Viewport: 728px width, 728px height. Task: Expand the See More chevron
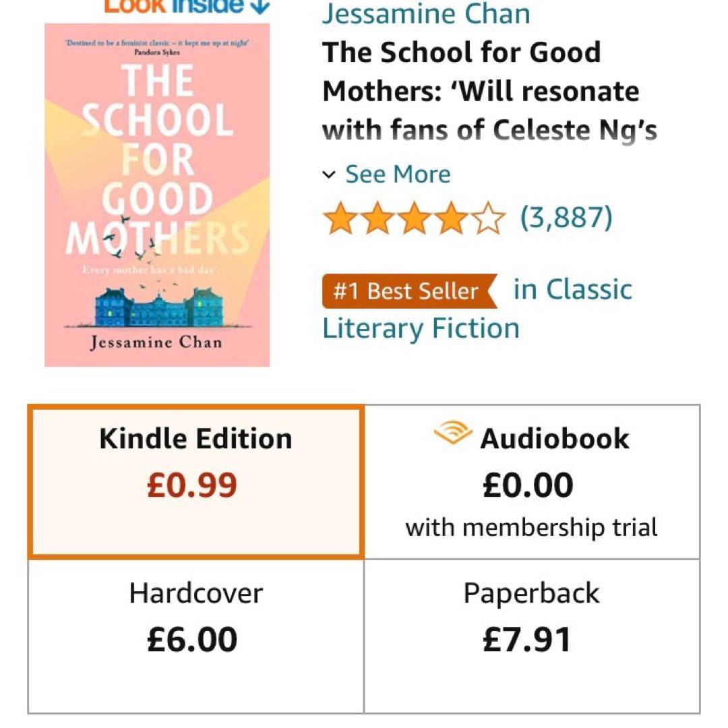329,175
